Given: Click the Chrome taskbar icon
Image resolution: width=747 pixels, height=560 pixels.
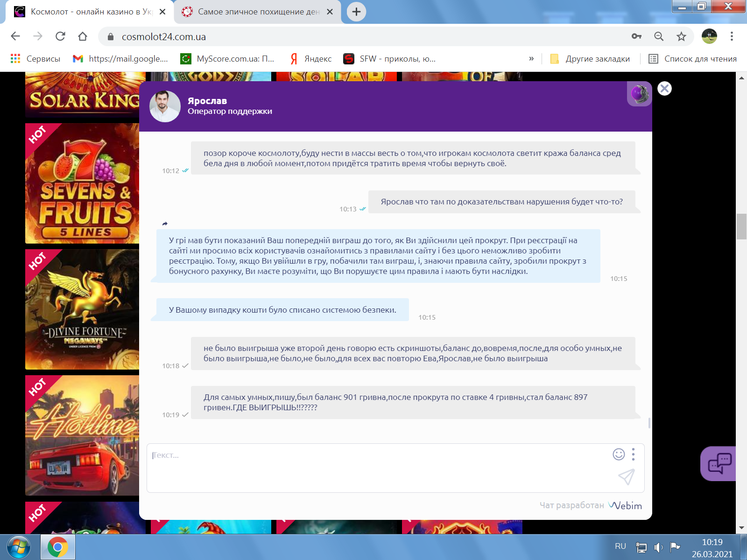Looking at the screenshot, I should tap(58, 547).
